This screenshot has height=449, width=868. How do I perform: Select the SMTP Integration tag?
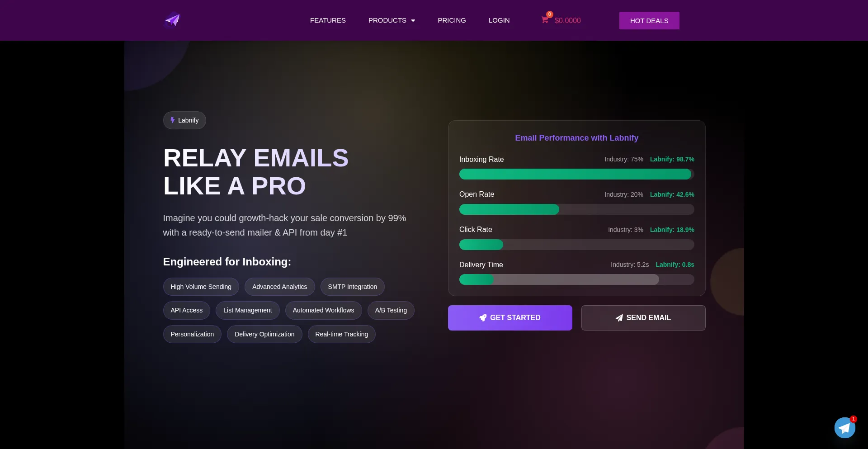(352, 287)
